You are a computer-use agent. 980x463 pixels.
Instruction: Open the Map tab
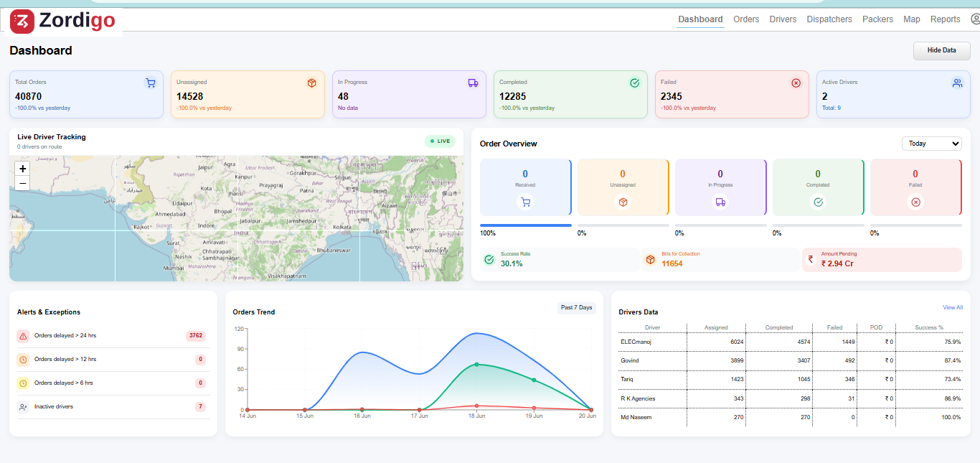click(911, 19)
